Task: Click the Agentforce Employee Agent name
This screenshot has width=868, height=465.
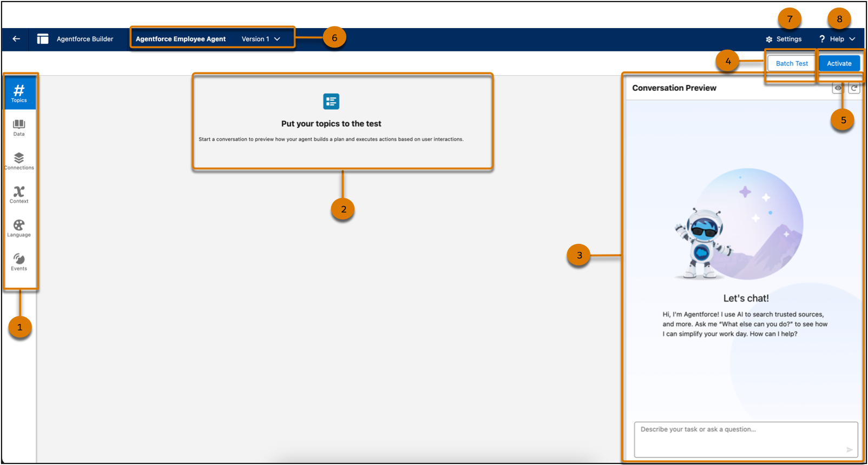Action: pyautogui.click(x=181, y=39)
